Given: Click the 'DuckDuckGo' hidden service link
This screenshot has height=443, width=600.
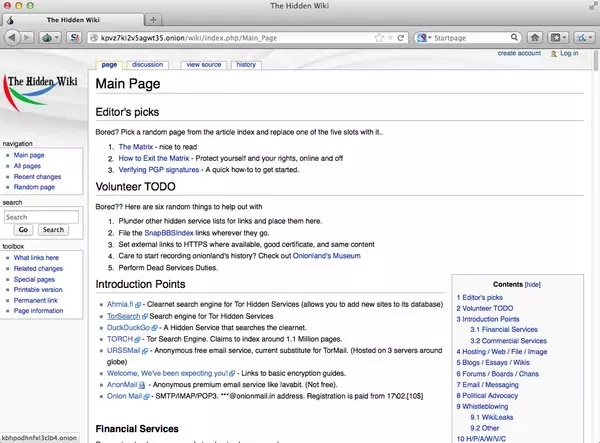Looking at the screenshot, I should [x=128, y=327].
